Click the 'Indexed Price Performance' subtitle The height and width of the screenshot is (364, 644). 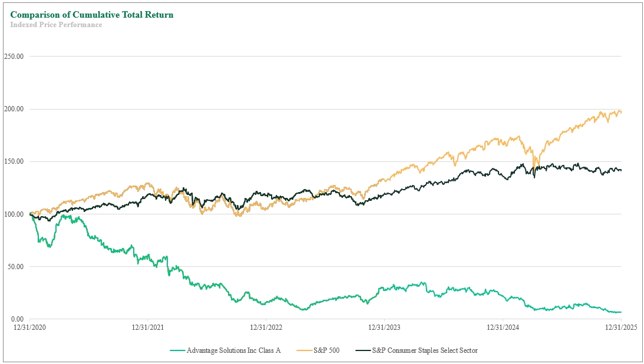[56, 25]
